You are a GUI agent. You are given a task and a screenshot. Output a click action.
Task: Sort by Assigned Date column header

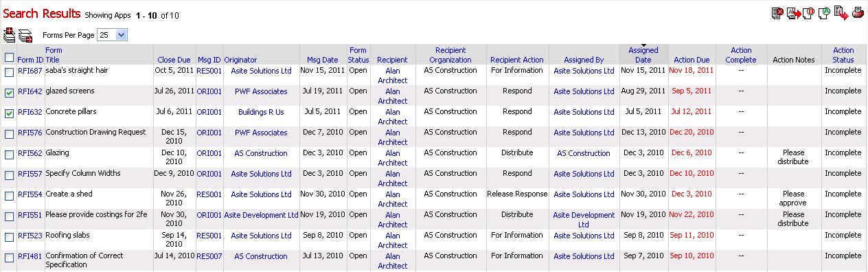tap(643, 55)
